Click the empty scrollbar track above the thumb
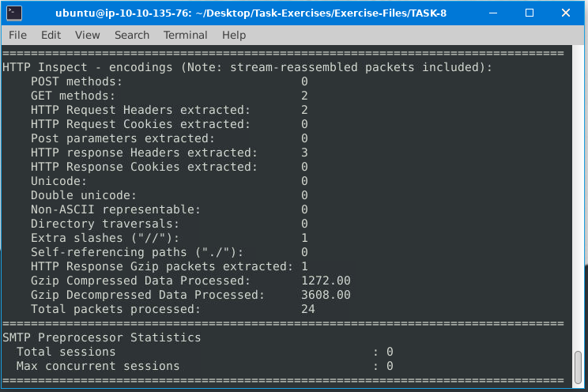Viewport: 588px width, 392px height. 579,198
